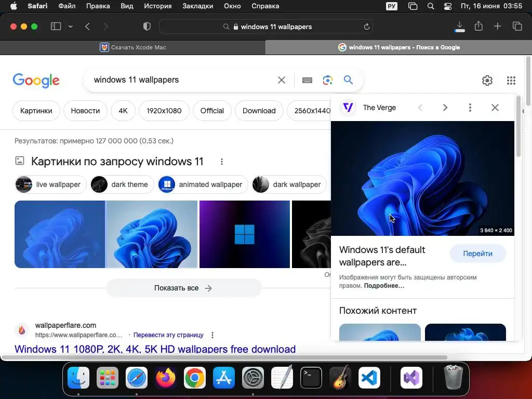Open Terminal from the Dock

pos(311,378)
